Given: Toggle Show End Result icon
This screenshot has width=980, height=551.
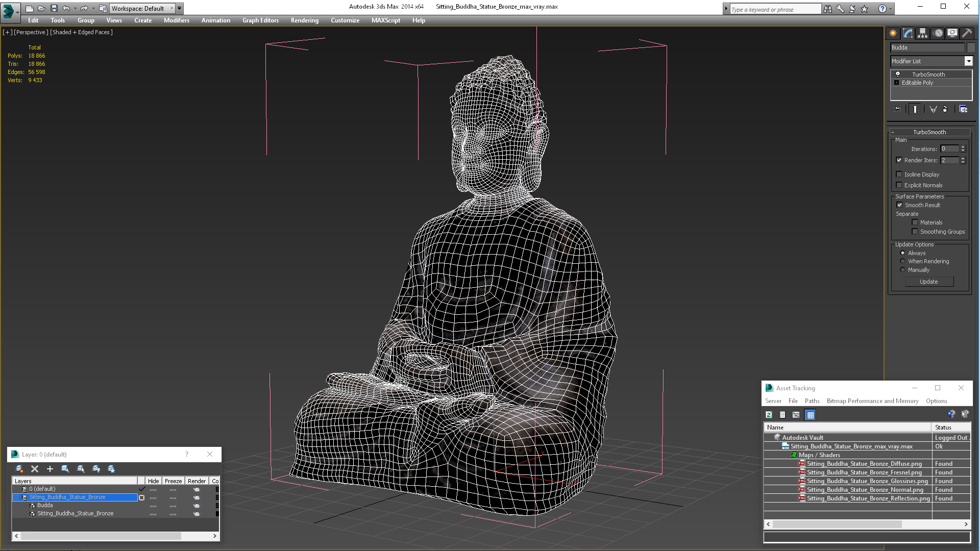Looking at the screenshot, I should coord(915,109).
